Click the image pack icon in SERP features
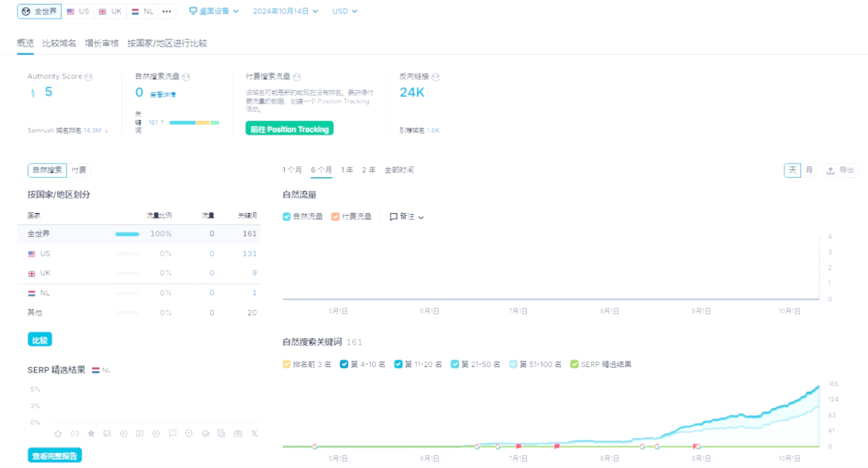This screenshot has height=468, width=868. [x=107, y=433]
